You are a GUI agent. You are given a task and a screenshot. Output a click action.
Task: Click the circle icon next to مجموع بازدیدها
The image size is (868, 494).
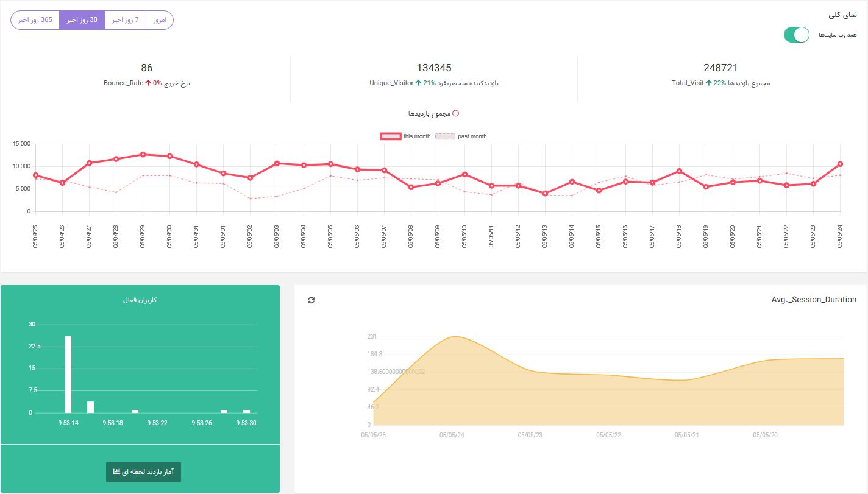pos(455,113)
